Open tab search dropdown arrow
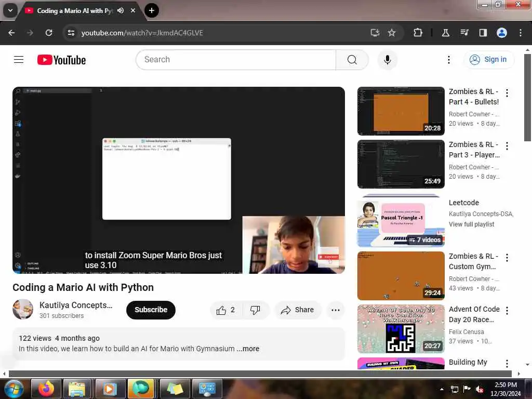Image resolution: width=532 pixels, height=399 pixels. coord(10,10)
